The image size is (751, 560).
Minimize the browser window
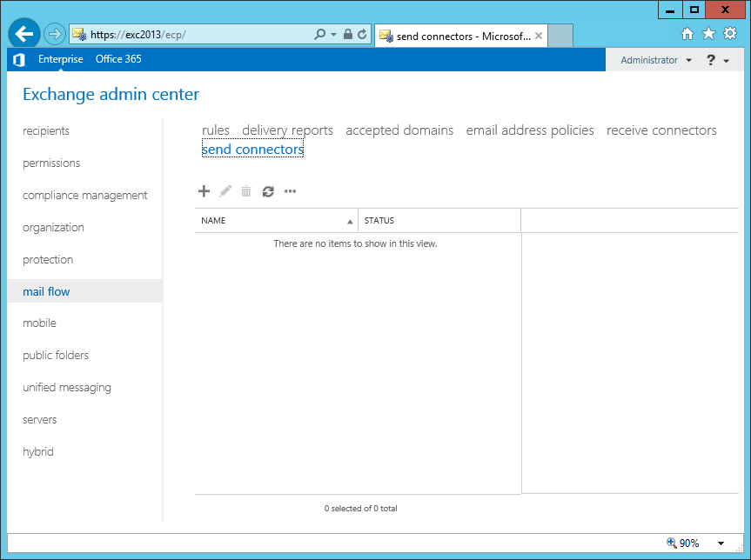point(670,10)
